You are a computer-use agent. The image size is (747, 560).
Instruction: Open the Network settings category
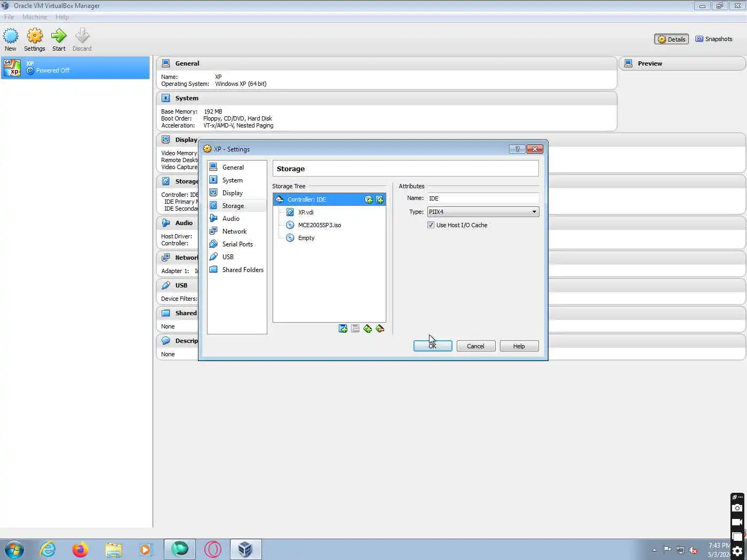point(237,231)
